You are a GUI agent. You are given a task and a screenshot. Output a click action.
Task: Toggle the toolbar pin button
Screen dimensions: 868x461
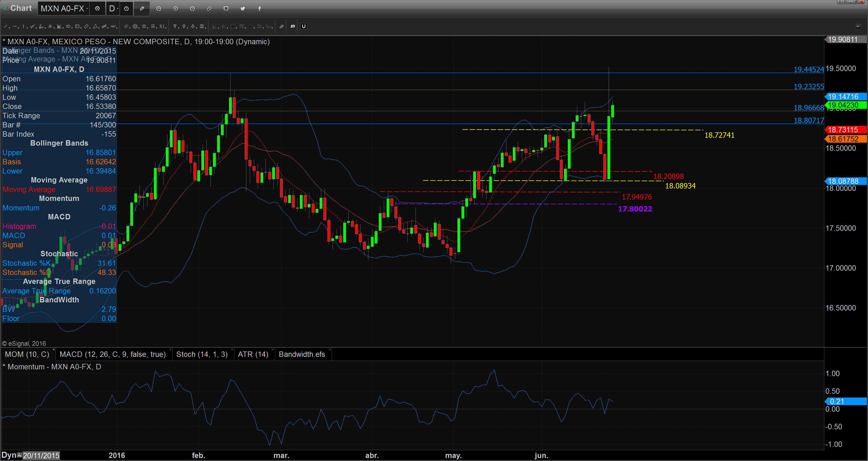859,27
